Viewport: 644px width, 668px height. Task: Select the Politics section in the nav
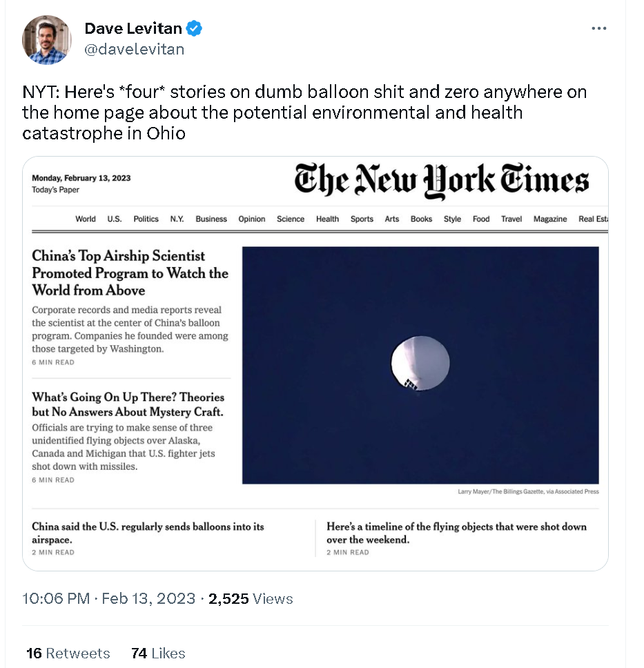146,219
